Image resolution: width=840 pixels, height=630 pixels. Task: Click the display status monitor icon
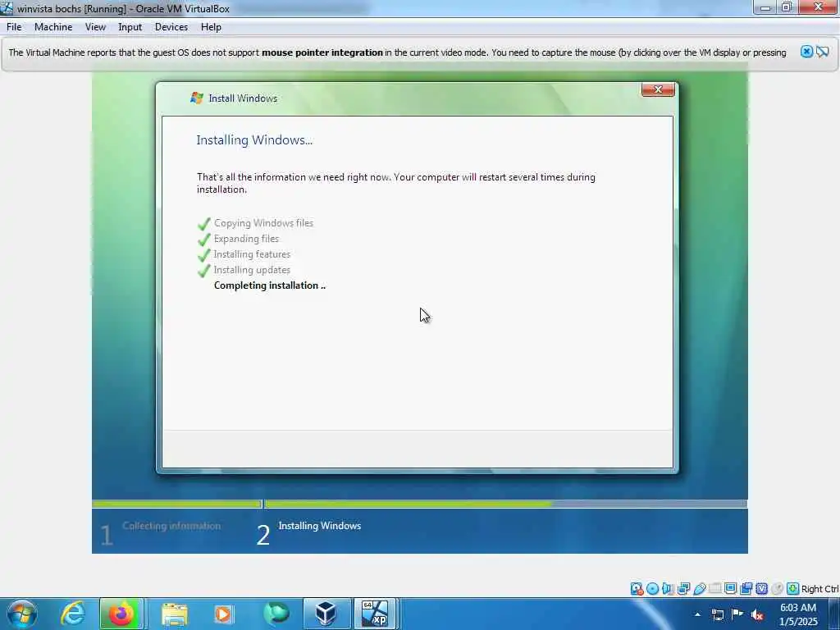(x=731, y=589)
